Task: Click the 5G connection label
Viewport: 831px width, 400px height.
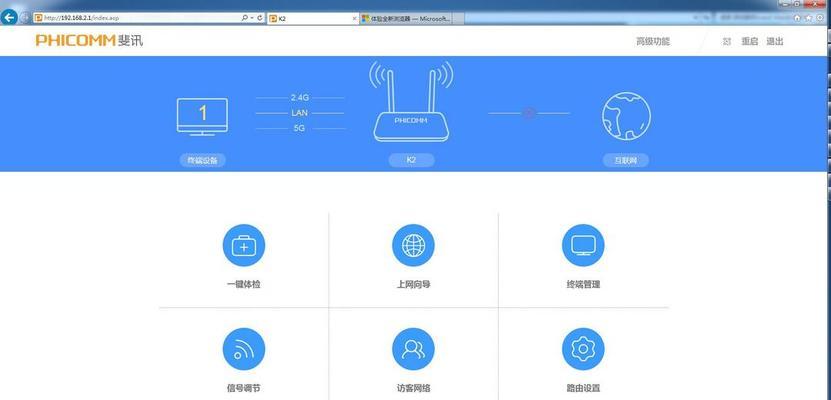Action: pyautogui.click(x=299, y=128)
